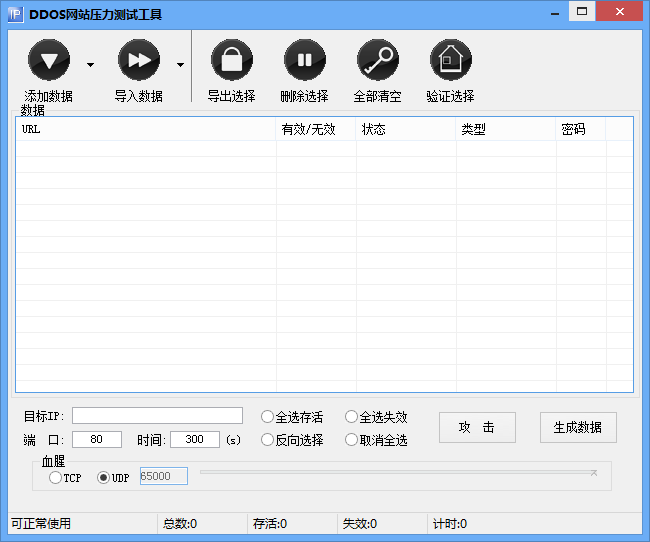
Task: Close the DDOS tool window
Action: (620, 11)
